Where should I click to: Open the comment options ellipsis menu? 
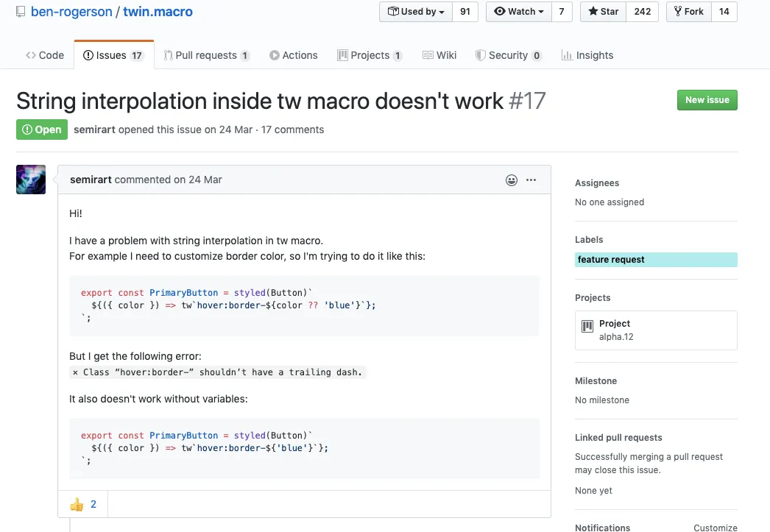[x=531, y=180]
